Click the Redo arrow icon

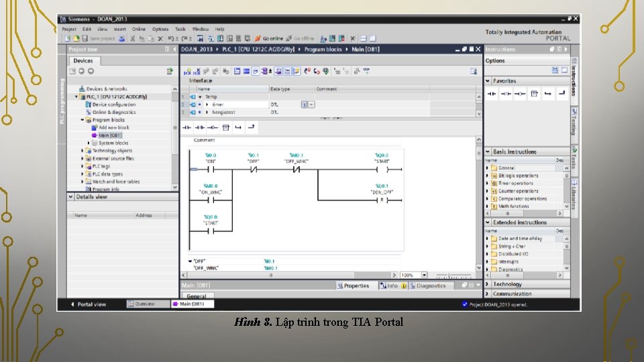pos(185,39)
